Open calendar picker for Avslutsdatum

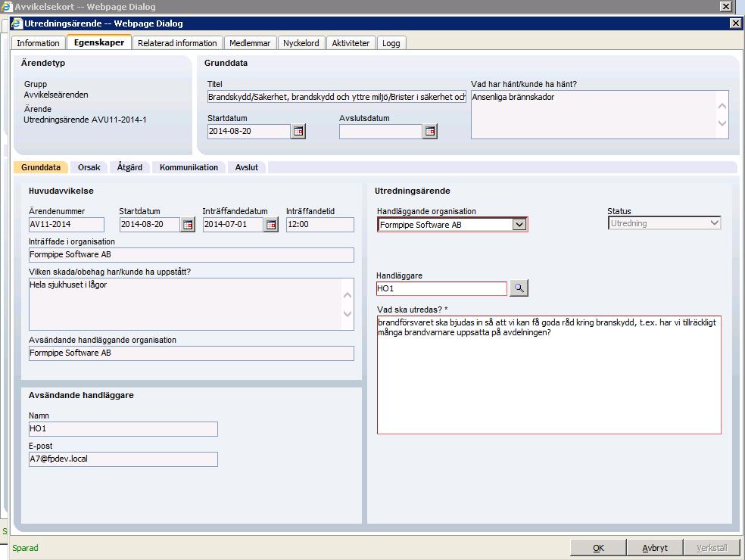click(430, 131)
